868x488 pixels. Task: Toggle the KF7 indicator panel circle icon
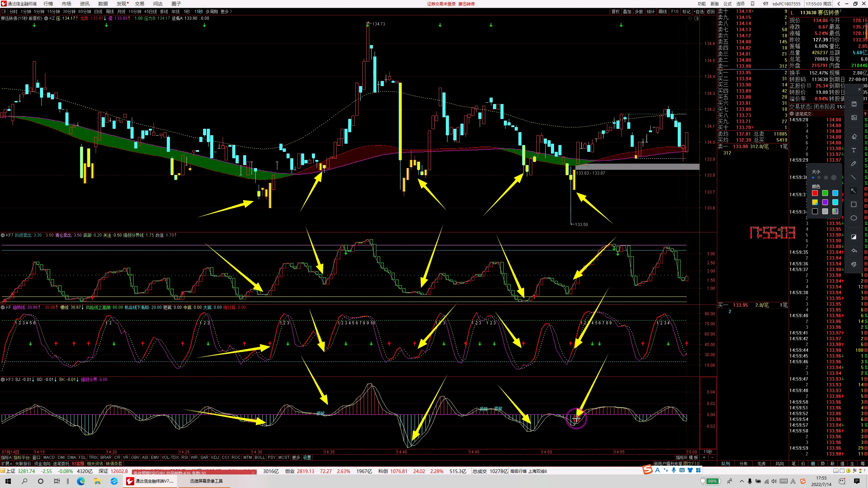pyautogui.click(x=3, y=235)
